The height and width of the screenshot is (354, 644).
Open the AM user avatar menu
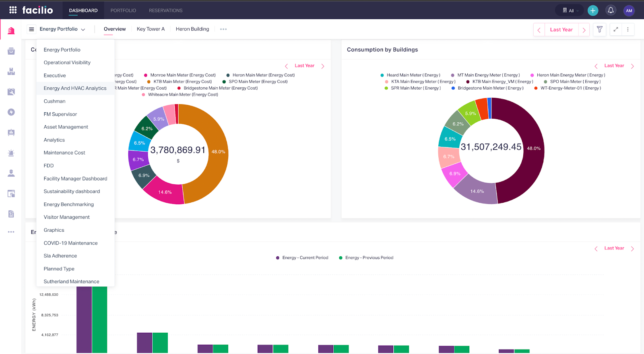coord(629,10)
